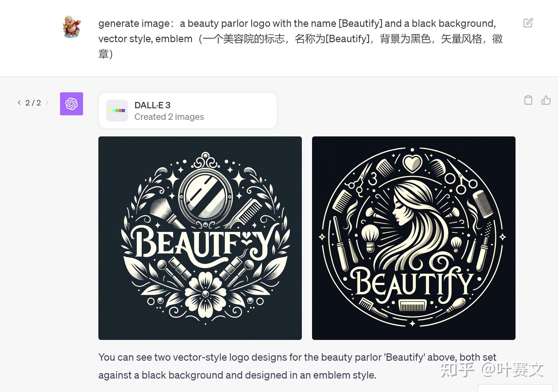The width and height of the screenshot is (558, 392).
Task: Go to previous response version arrow
Action: coord(19,103)
